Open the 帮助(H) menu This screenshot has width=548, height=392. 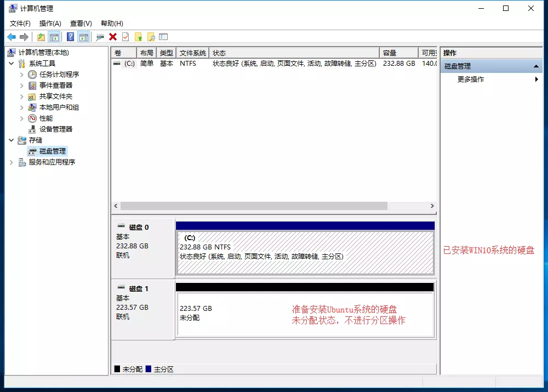112,24
